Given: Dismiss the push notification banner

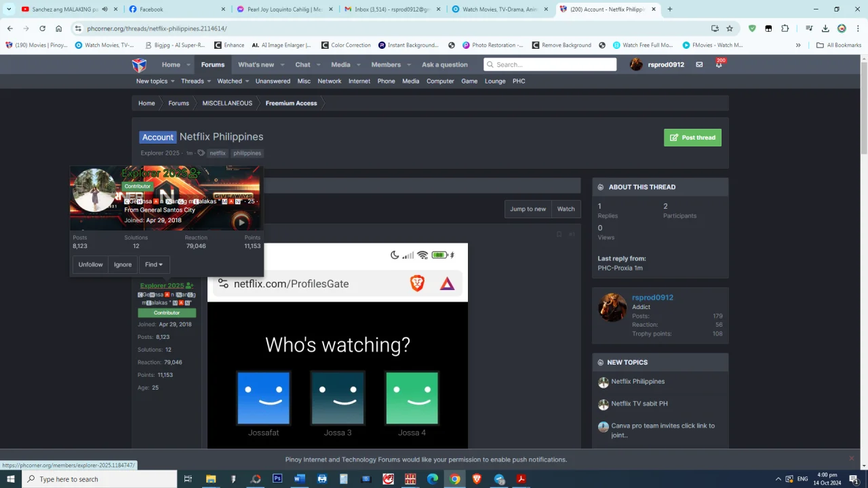Looking at the screenshot, I should pos(852,458).
